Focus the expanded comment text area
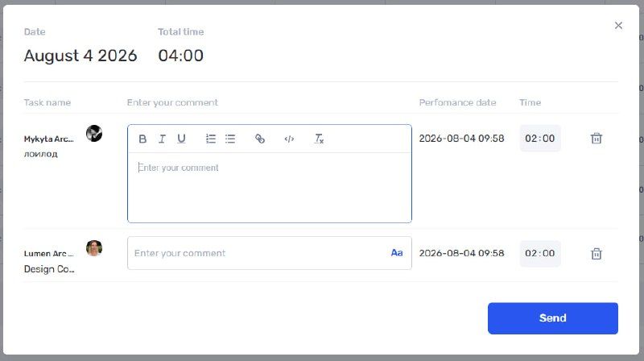Screen dimensions: 644x361 270,188
